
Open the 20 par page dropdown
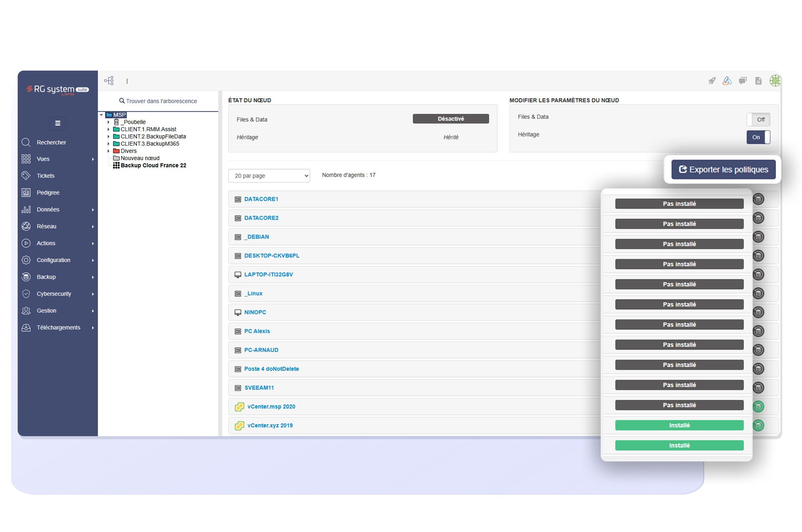point(269,176)
